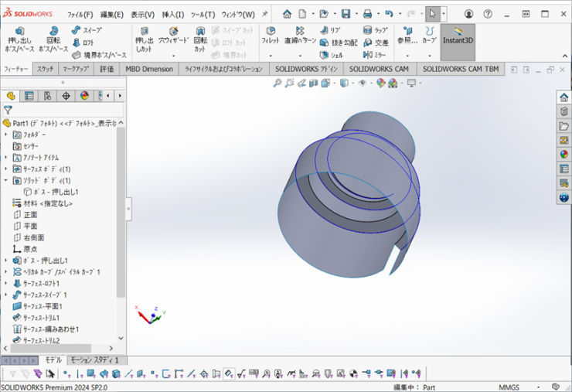Toggle the Instant3D button
572x392 pixels.
tap(458, 37)
